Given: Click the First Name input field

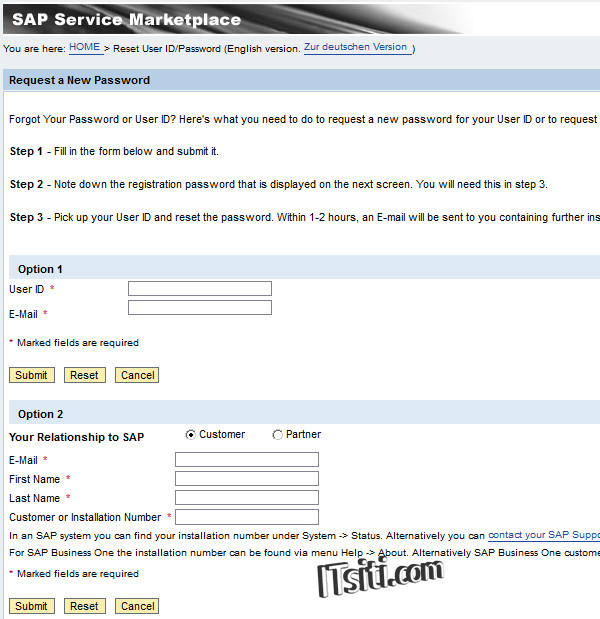Looking at the screenshot, I should coord(247,478).
